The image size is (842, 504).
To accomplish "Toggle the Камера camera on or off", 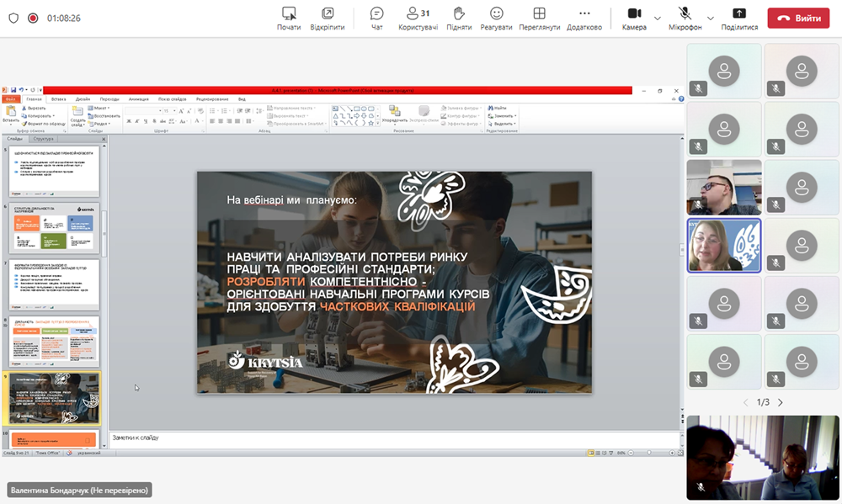I will pos(634,13).
